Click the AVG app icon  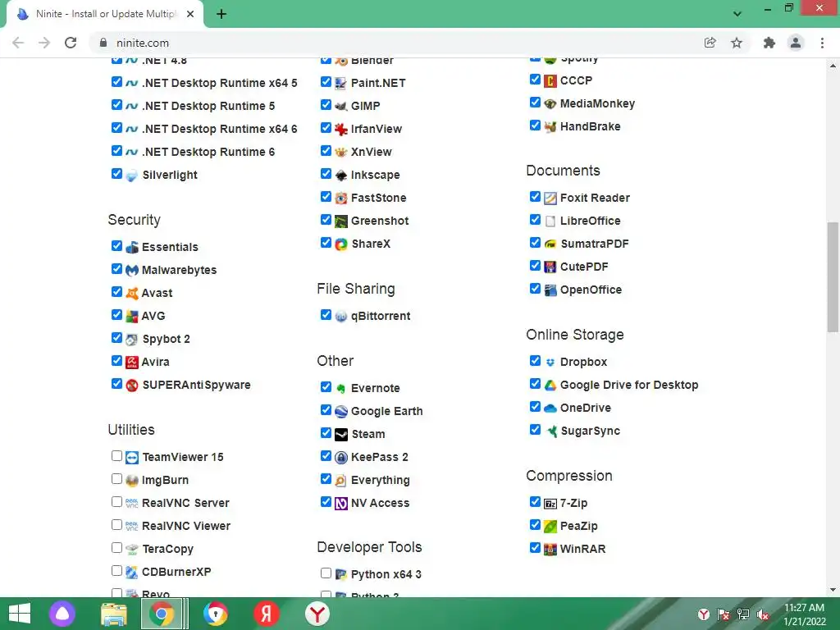click(x=132, y=317)
